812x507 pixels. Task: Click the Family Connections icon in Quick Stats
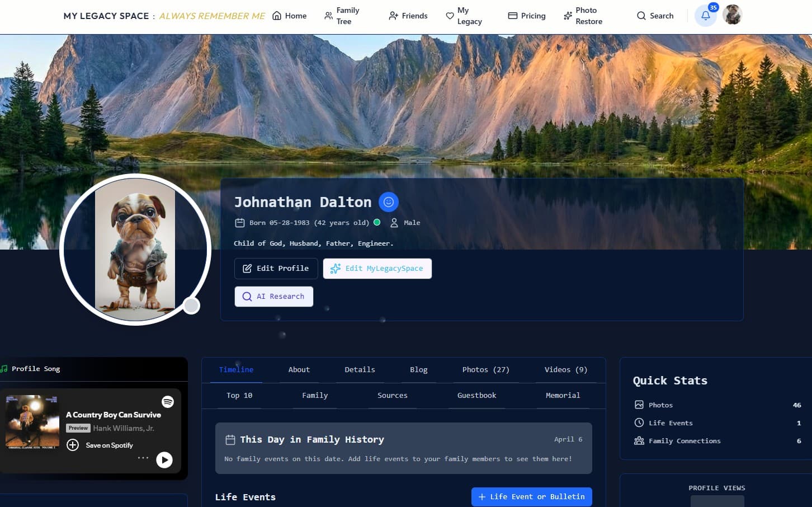pos(639,440)
